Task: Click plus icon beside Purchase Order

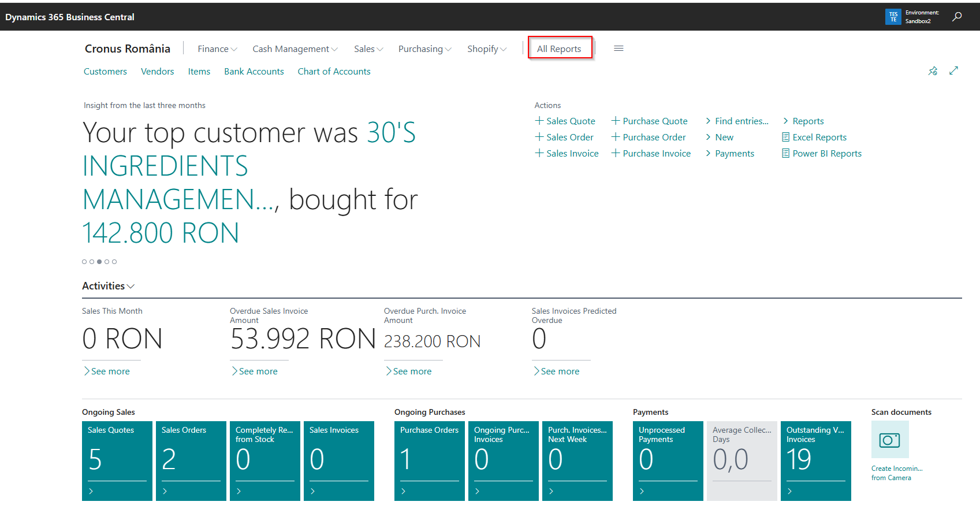Action: coord(616,137)
